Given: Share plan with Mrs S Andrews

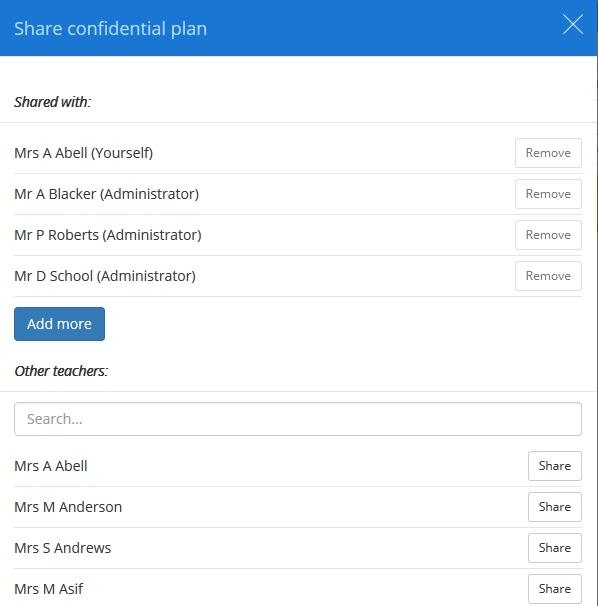Looking at the screenshot, I should [x=555, y=548].
